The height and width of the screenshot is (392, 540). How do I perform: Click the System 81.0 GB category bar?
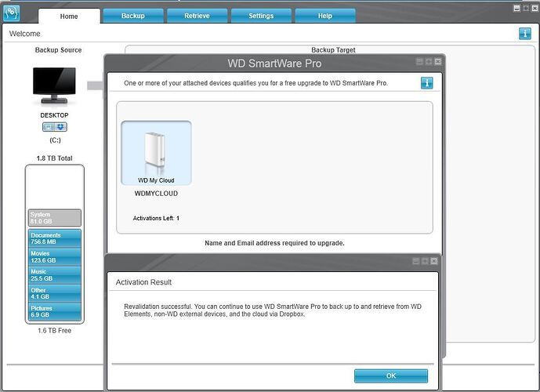pos(54,218)
